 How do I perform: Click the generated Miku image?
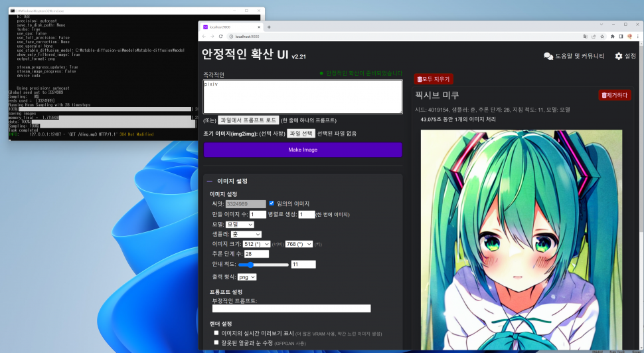tap(521, 240)
